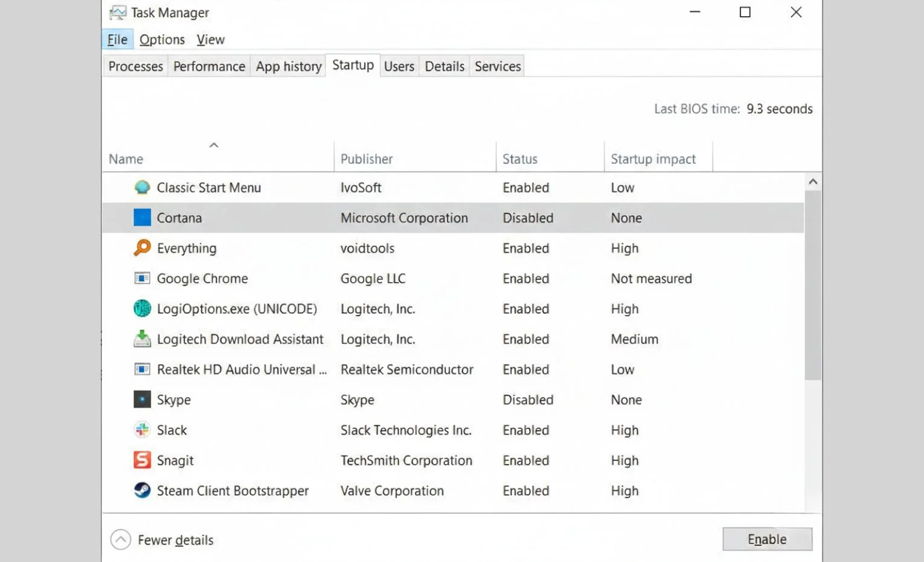The image size is (924, 562).
Task: Click the blue Cortana icon
Action: pyautogui.click(x=142, y=218)
